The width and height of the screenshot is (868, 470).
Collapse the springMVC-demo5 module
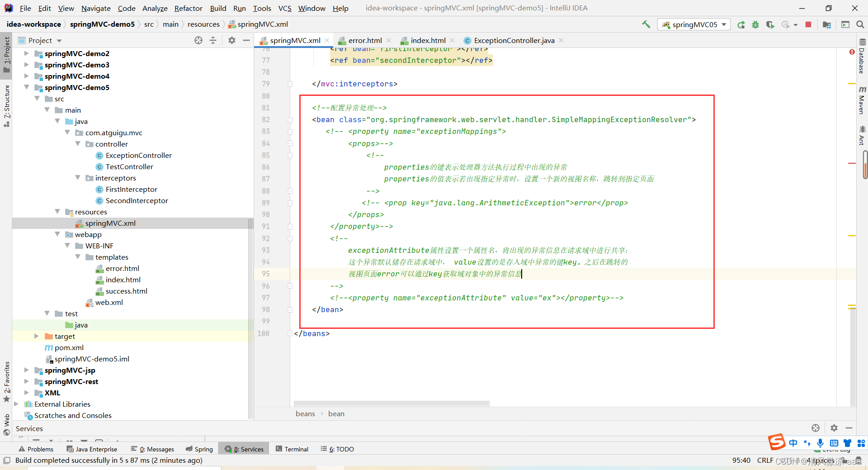pyautogui.click(x=26, y=87)
